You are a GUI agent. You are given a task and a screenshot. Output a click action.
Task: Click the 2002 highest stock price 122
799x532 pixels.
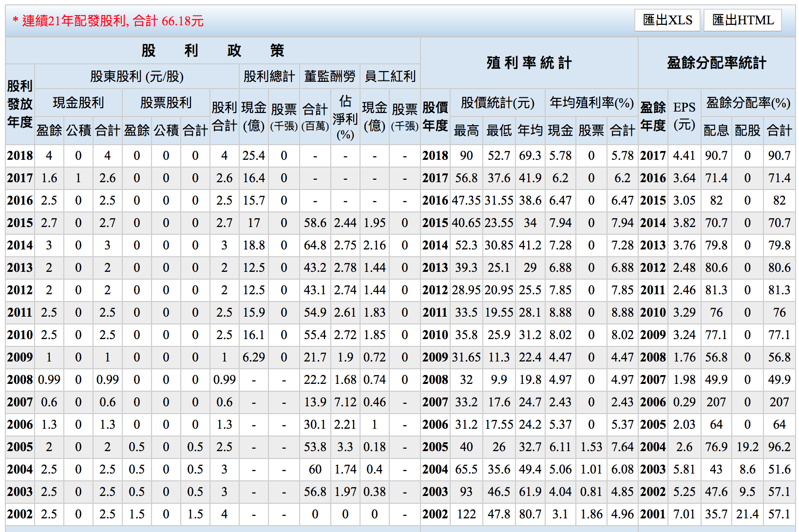tap(466, 514)
